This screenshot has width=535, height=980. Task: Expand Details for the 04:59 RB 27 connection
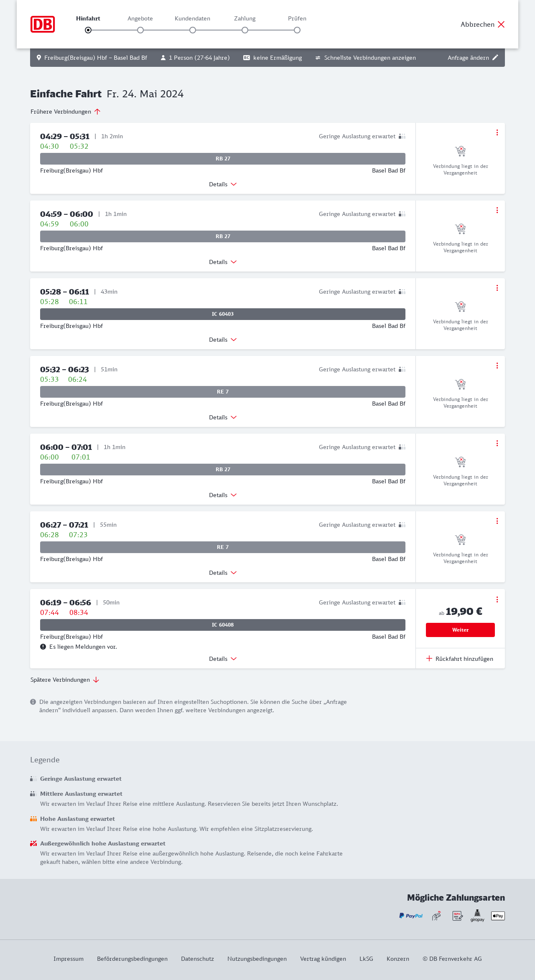click(223, 262)
